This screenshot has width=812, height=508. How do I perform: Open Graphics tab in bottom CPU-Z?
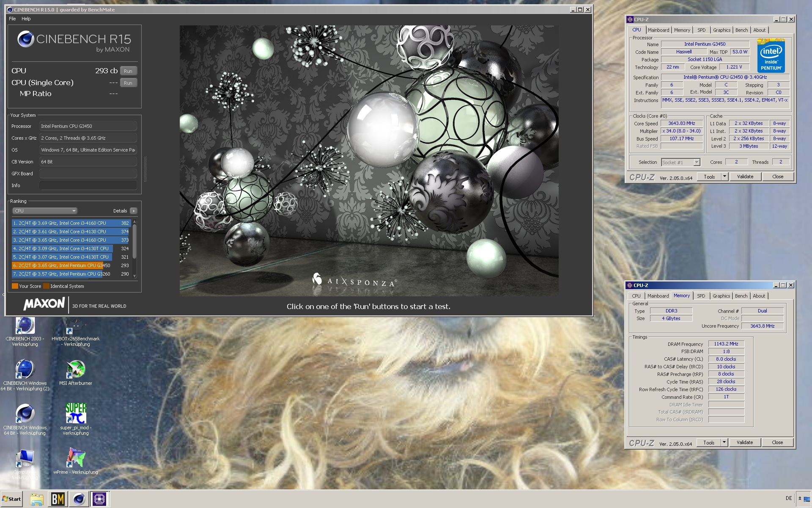click(x=721, y=296)
